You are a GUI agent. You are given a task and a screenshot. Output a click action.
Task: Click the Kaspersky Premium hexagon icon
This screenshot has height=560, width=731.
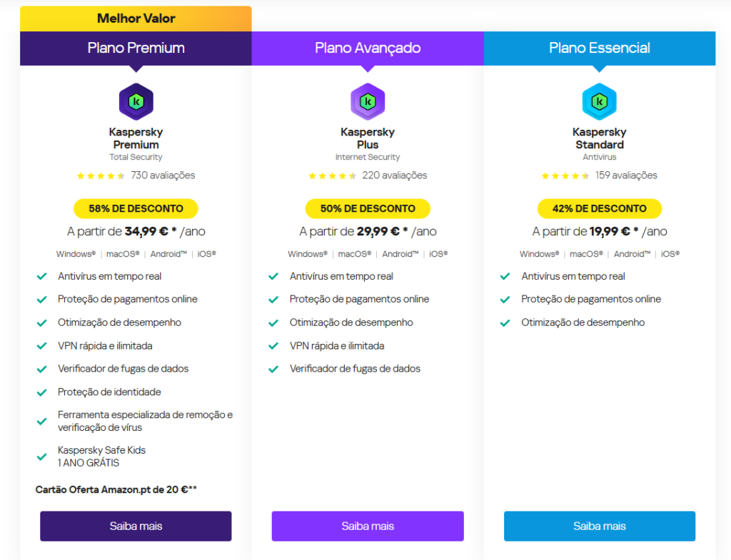click(x=136, y=102)
